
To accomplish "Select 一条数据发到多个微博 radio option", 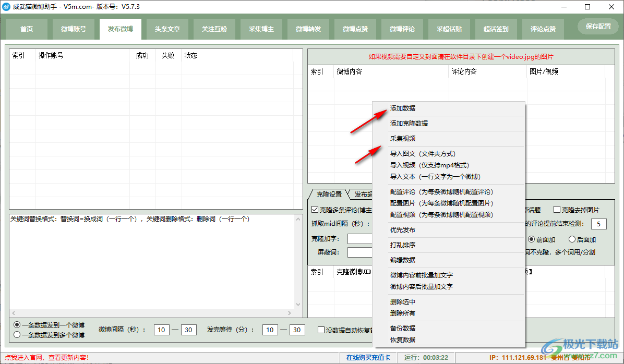I will pyautogui.click(x=17, y=335).
